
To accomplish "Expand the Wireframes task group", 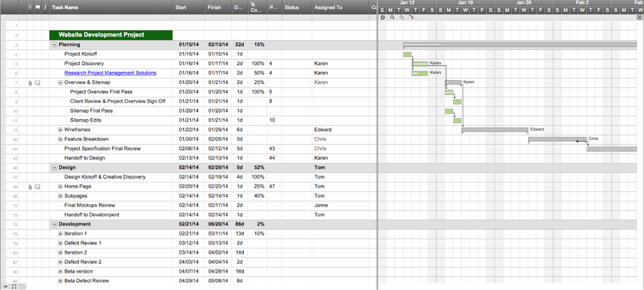I will click(60, 130).
